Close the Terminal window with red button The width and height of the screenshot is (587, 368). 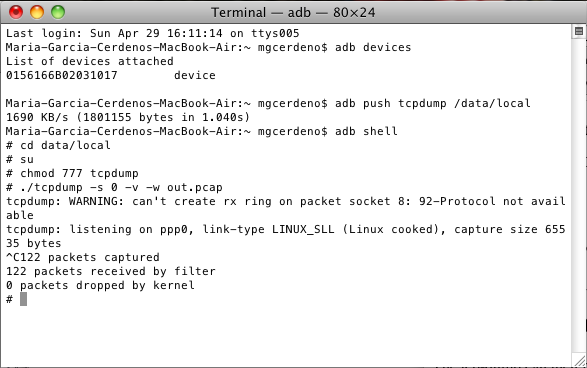pyautogui.click(x=16, y=12)
